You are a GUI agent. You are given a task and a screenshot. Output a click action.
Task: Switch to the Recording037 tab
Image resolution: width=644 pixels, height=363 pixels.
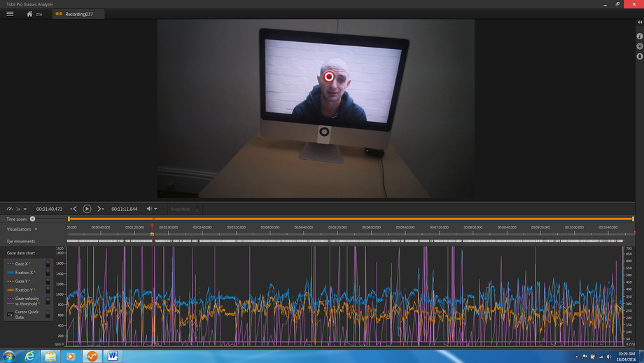(x=78, y=14)
